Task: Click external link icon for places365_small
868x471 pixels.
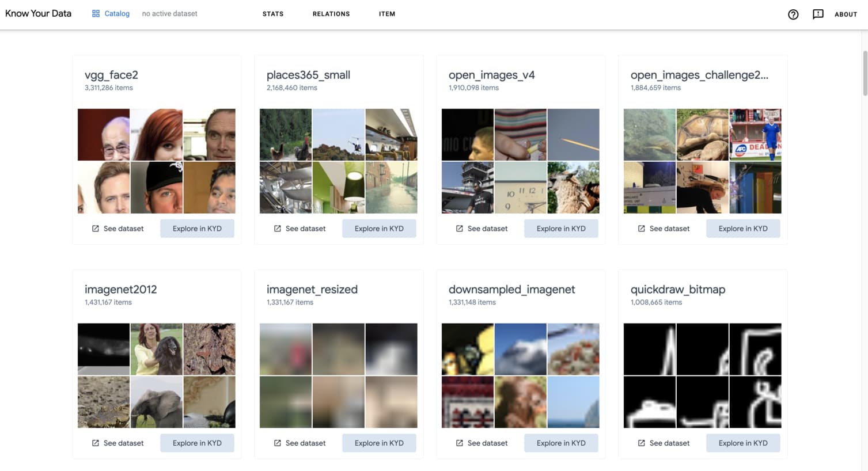Action: [x=278, y=229]
